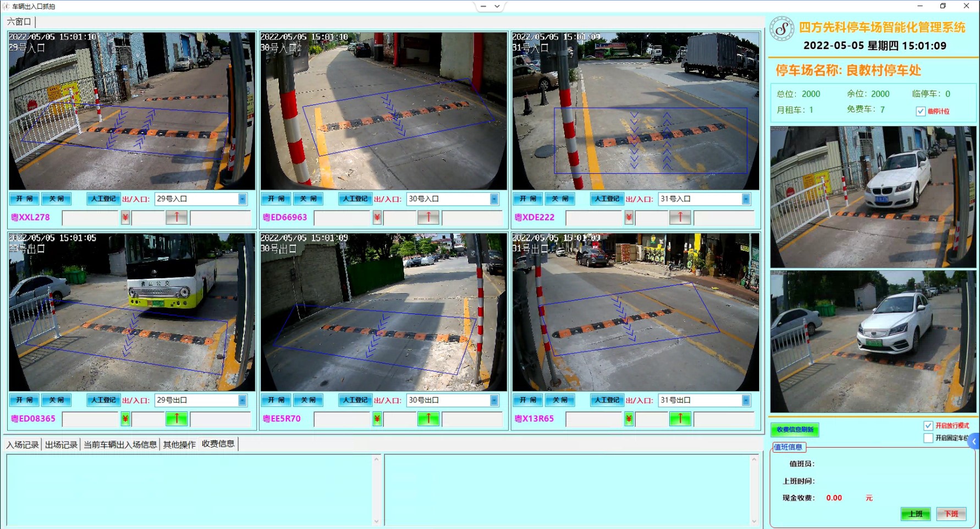980x529 pixels.
Task: Expand the 30号出口 lane dropdown
Action: coord(494,400)
